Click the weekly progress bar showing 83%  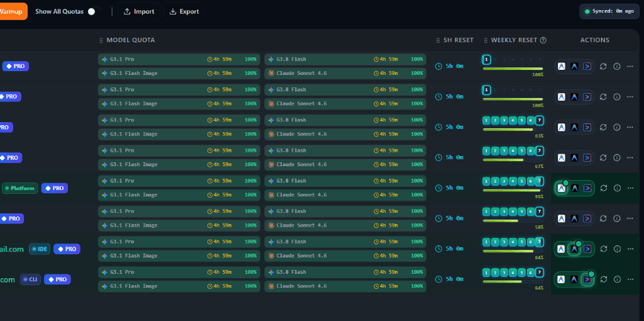[513, 130]
